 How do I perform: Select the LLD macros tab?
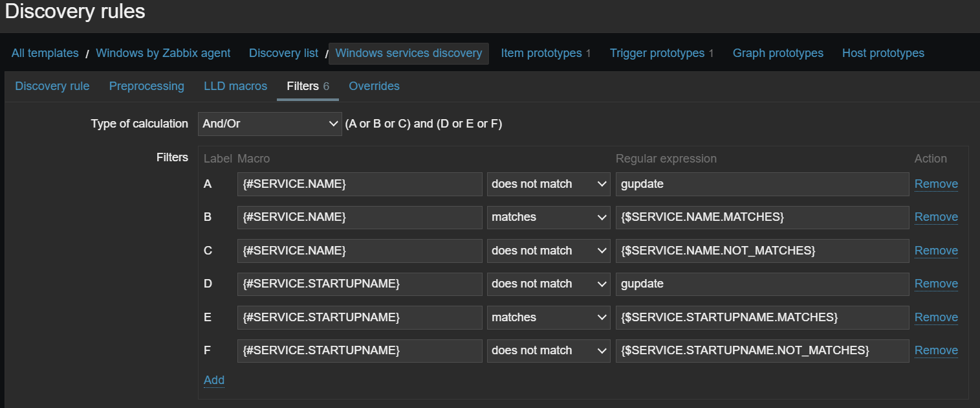tap(235, 86)
